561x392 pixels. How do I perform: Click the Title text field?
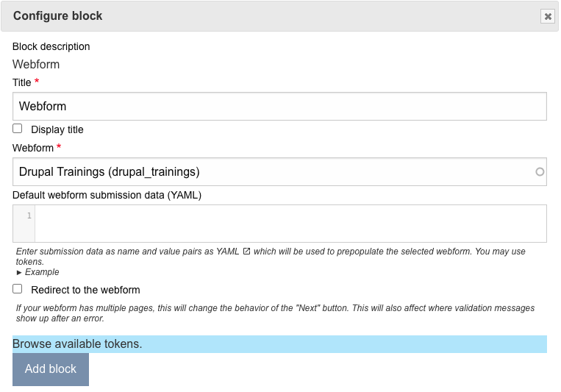tap(279, 106)
